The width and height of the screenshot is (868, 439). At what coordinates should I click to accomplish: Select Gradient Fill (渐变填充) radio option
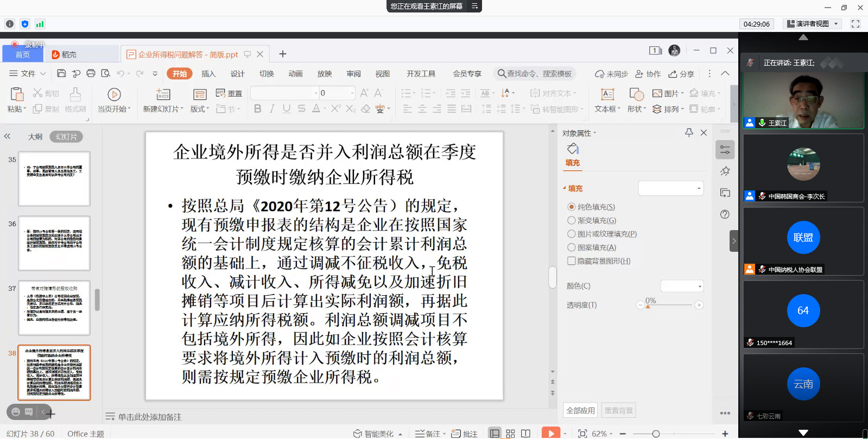(x=592, y=220)
